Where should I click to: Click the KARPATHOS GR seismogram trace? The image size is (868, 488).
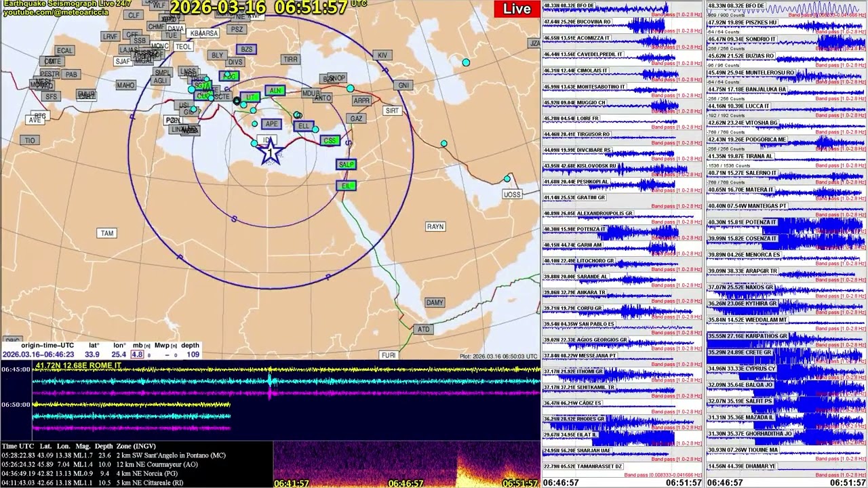pos(787,339)
